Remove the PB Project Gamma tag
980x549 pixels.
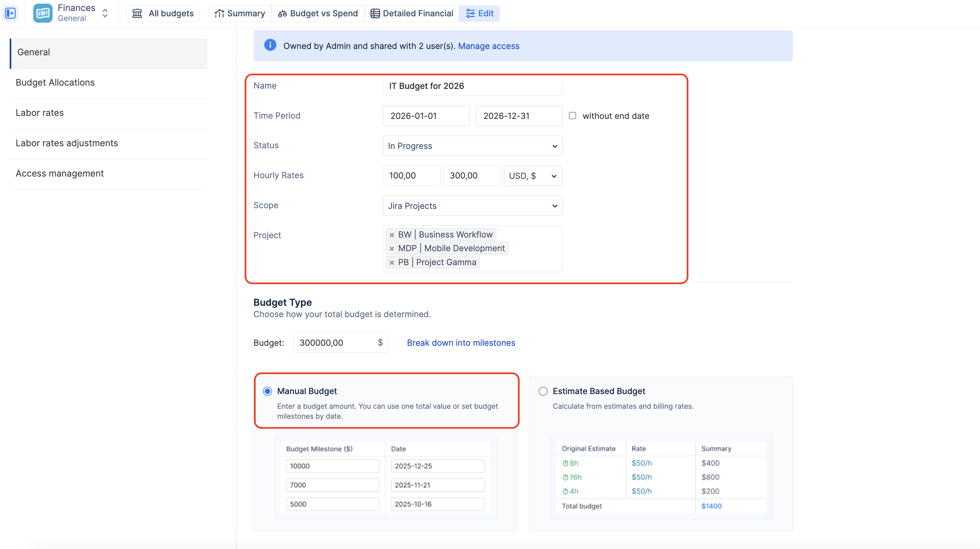click(391, 263)
